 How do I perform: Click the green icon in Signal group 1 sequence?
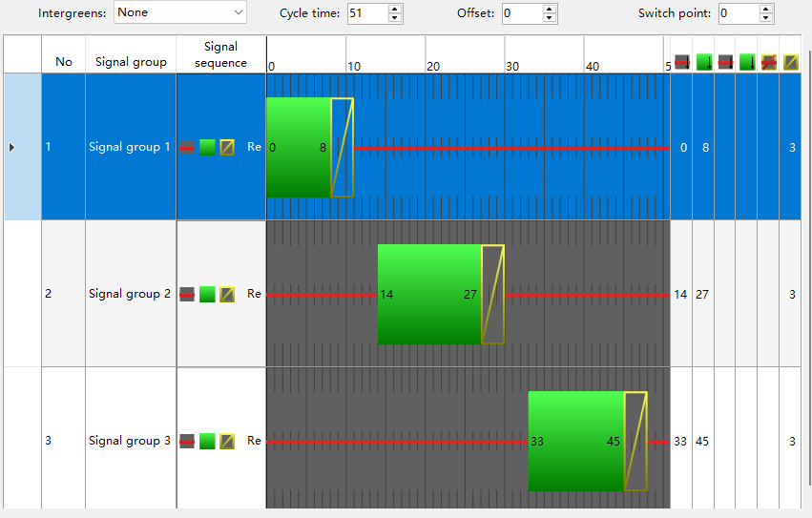click(x=207, y=147)
